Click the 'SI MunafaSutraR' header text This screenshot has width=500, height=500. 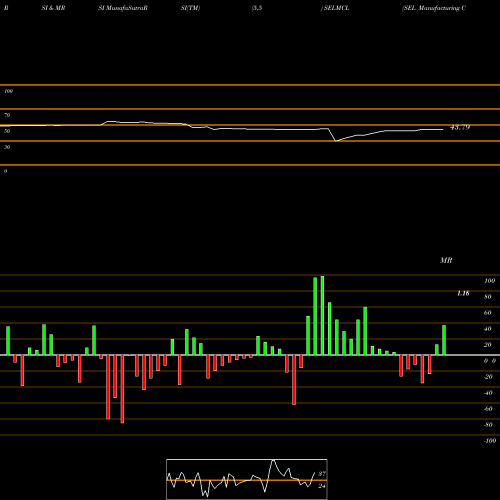(x=123, y=8)
